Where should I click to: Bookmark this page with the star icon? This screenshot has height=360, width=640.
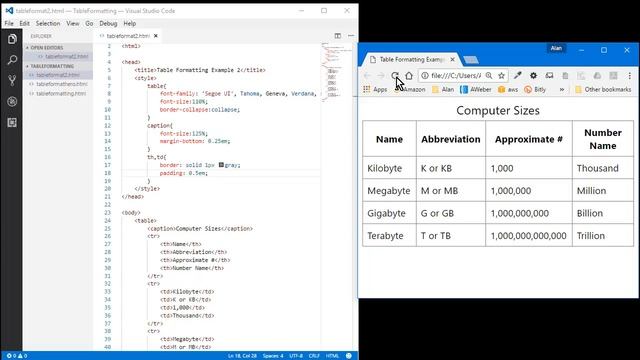click(x=502, y=76)
